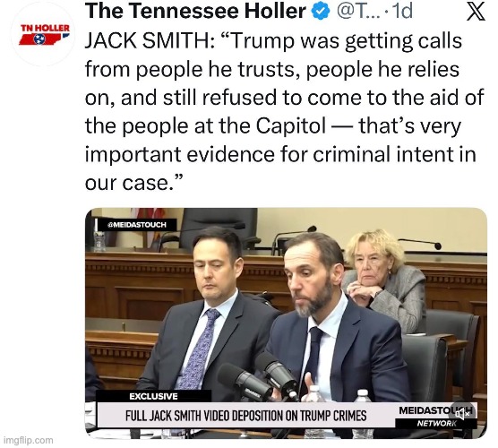Click the Tennessee state shape in the logo
Screen dimensions: 498x448
click(x=44, y=39)
